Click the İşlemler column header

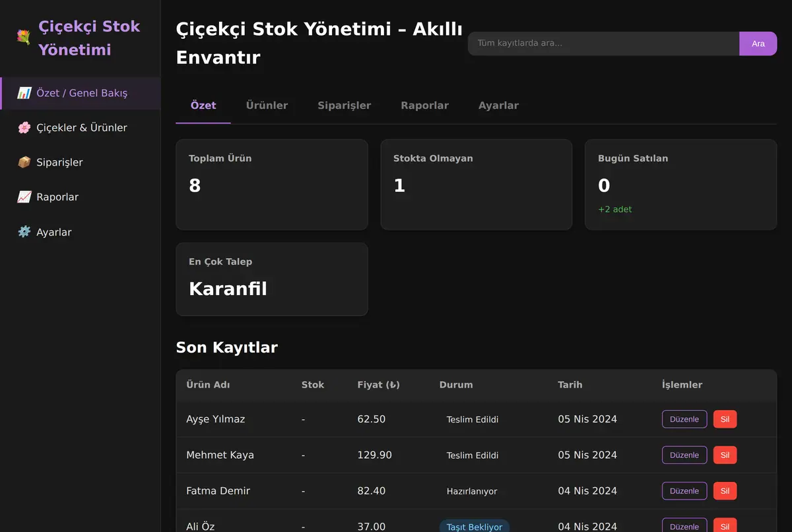(682, 385)
